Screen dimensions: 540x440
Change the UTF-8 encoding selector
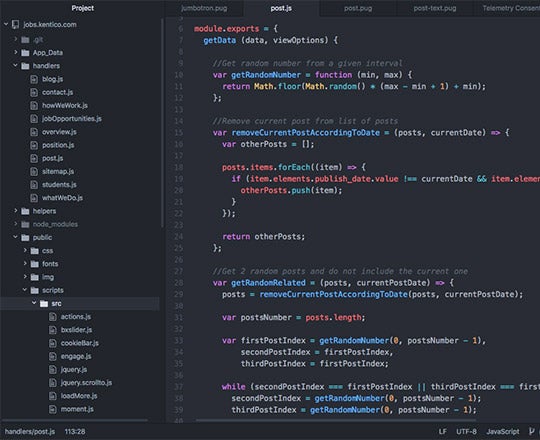click(x=466, y=431)
